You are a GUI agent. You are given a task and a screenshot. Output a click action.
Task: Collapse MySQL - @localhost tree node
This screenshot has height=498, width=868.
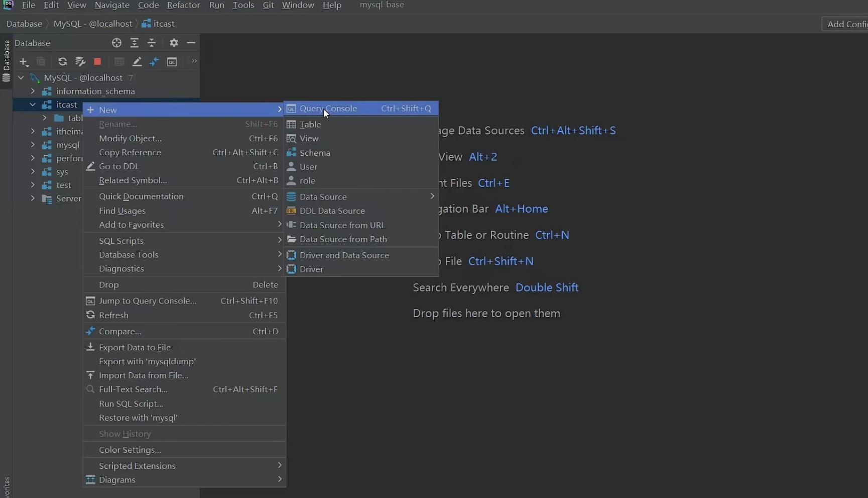tap(21, 78)
